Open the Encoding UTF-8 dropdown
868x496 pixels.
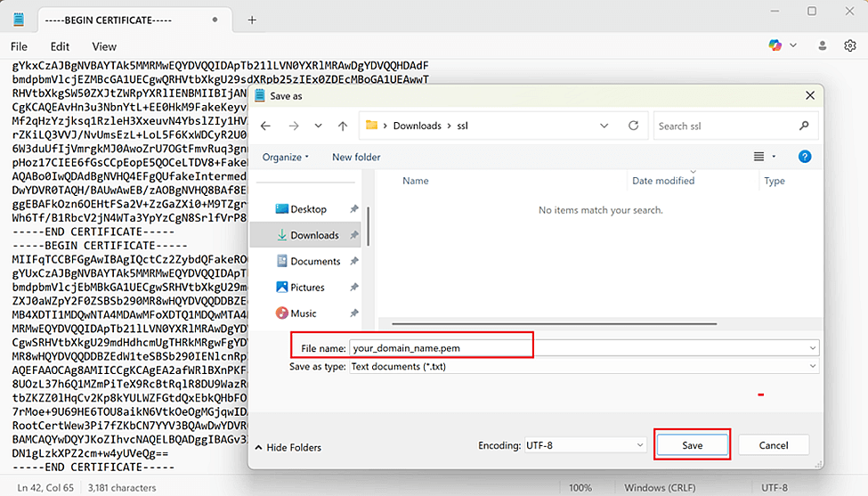pyautogui.click(x=639, y=445)
